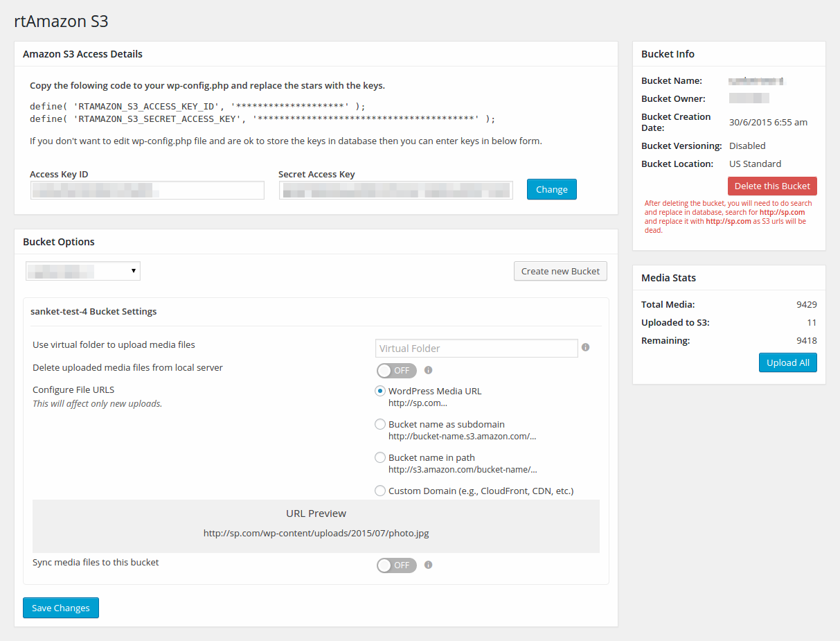Open the bucket selection dropdown

pos(83,271)
